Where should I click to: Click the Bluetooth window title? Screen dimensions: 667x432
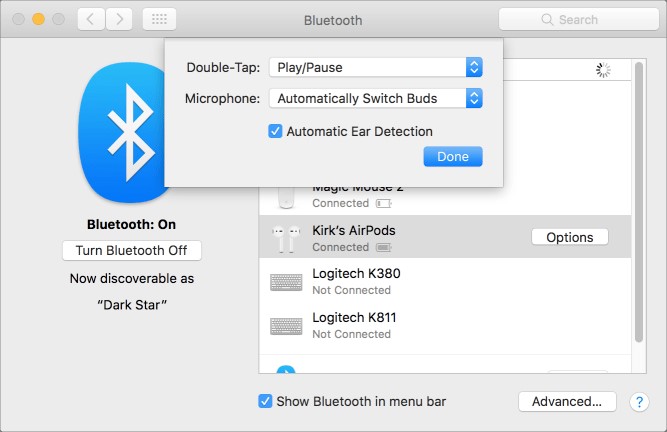click(x=333, y=20)
